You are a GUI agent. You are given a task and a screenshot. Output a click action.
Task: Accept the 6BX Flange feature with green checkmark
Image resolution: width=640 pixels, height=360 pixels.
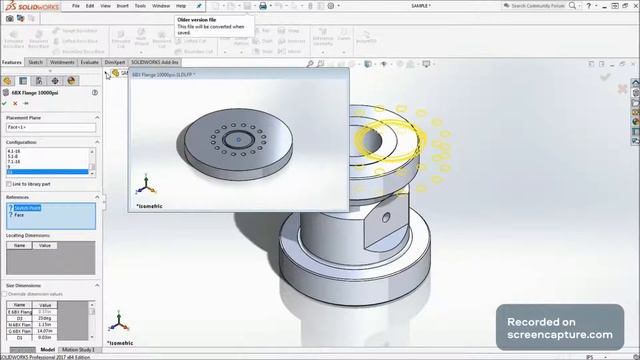click(4, 104)
